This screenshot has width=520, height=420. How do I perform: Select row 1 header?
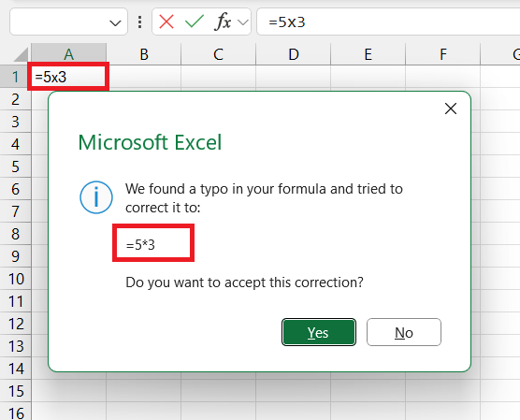15,77
